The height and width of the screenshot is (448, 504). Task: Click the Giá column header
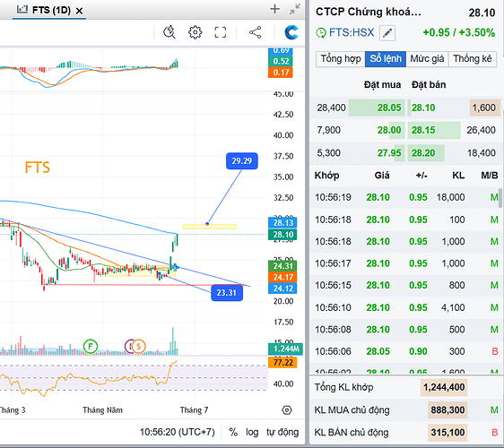point(382,176)
